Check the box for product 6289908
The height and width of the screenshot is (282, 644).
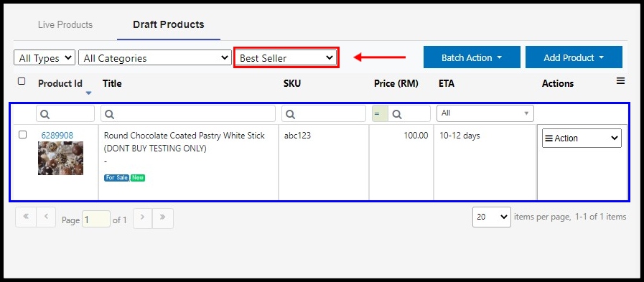(x=23, y=135)
